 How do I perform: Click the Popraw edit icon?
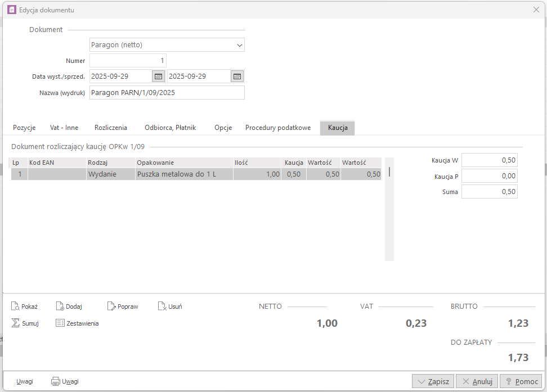pos(111,307)
